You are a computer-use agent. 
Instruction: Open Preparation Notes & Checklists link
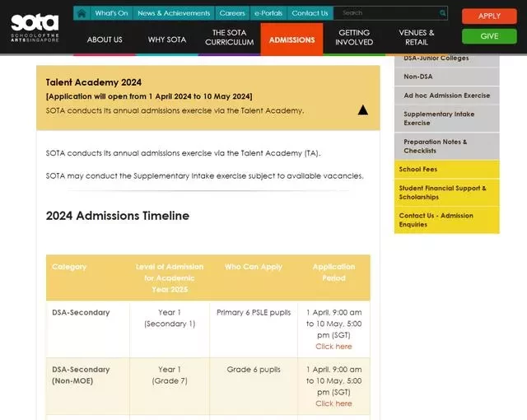tap(446, 146)
